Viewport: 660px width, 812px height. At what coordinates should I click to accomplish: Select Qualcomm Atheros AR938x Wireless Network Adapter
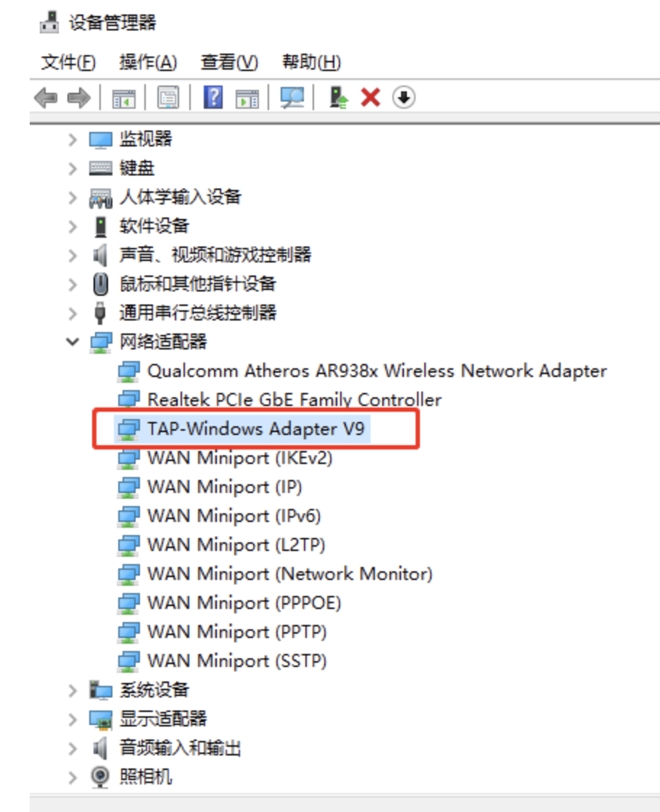pos(377,371)
